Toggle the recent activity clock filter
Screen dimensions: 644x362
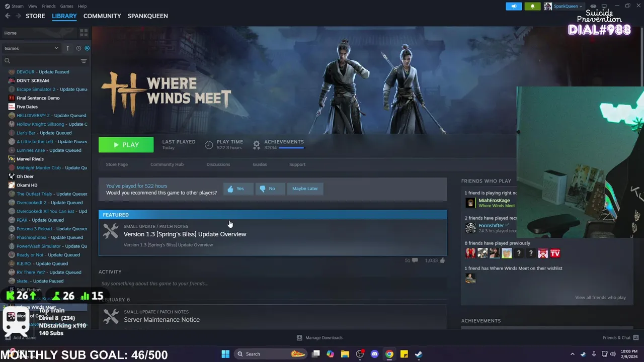pyautogui.click(x=78, y=48)
